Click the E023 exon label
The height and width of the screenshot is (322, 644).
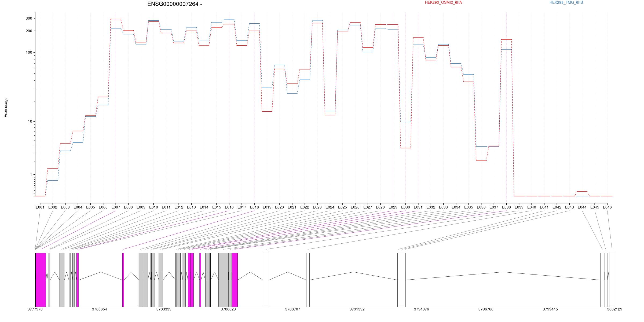pyautogui.click(x=317, y=207)
